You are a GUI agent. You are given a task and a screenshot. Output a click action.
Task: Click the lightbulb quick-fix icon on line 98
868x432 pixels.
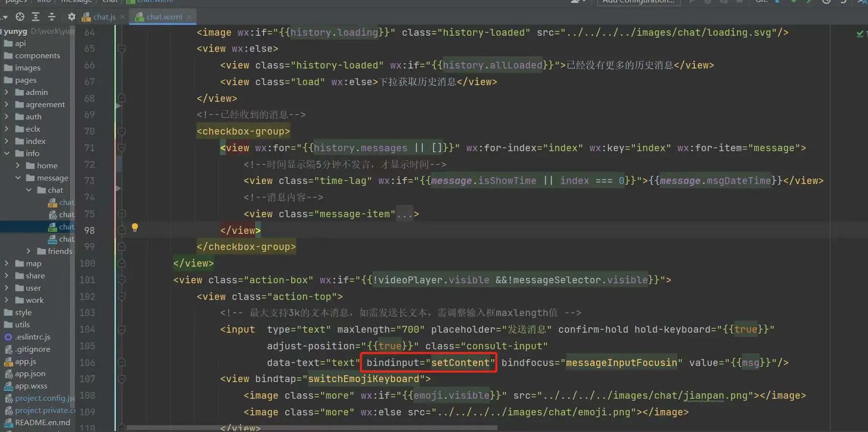click(135, 227)
